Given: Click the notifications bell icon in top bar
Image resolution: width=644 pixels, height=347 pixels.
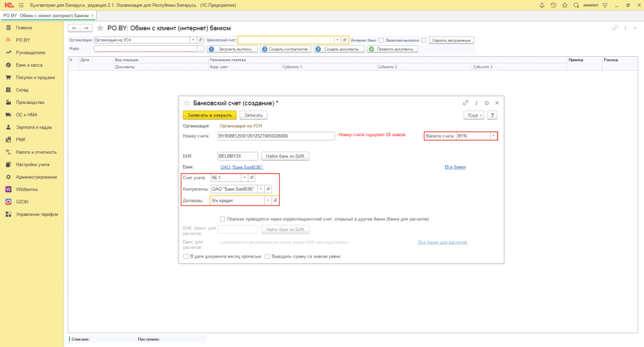Looking at the screenshot, I should pos(542,5).
